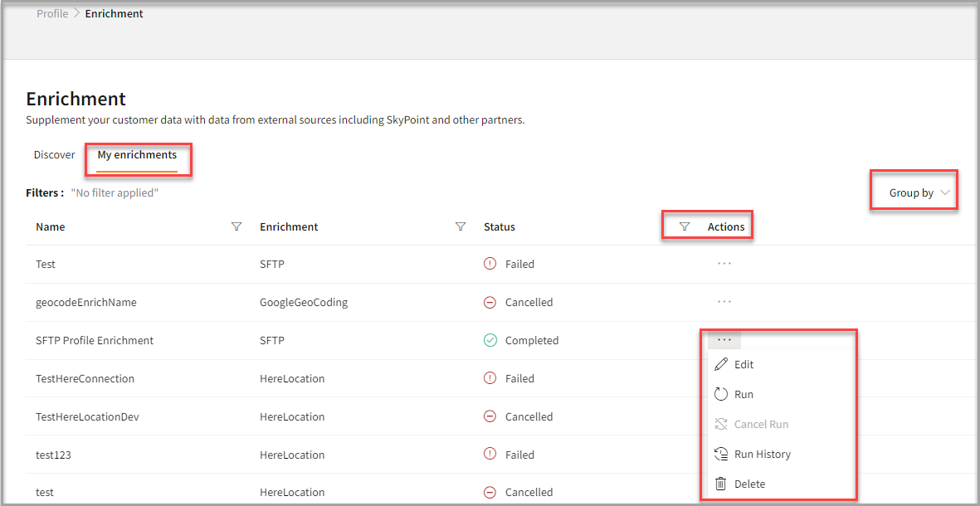Viewport: 980px width, 506px height.
Task: Select Edit from the actions menu
Action: (744, 364)
